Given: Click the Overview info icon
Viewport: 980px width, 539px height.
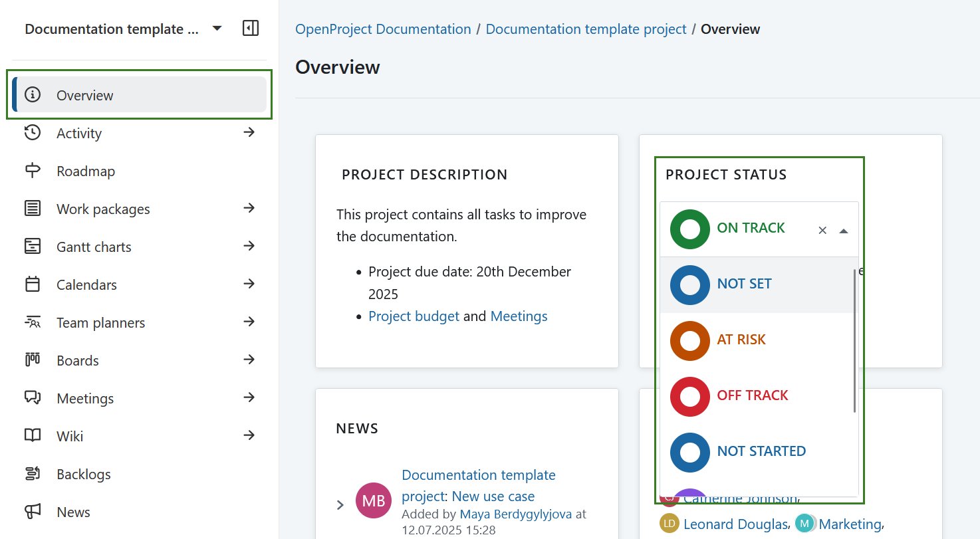Looking at the screenshot, I should (x=32, y=94).
